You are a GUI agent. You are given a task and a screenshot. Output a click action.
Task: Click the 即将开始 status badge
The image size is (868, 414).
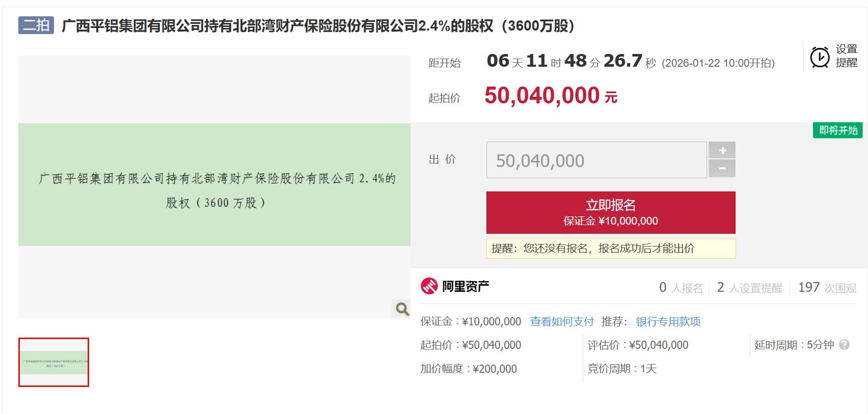tap(837, 130)
